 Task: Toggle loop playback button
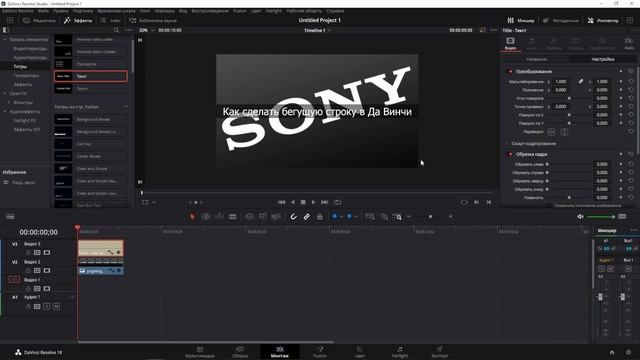[x=337, y=202]
